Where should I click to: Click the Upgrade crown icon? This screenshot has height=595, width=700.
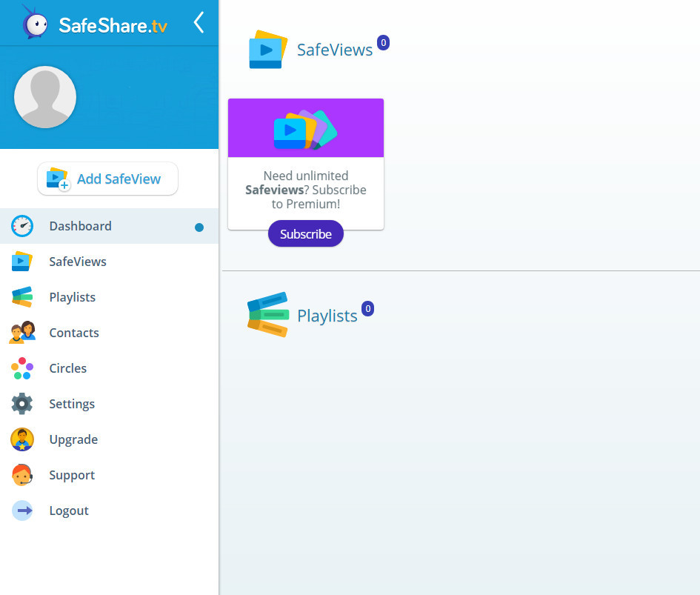coord(22,439)
